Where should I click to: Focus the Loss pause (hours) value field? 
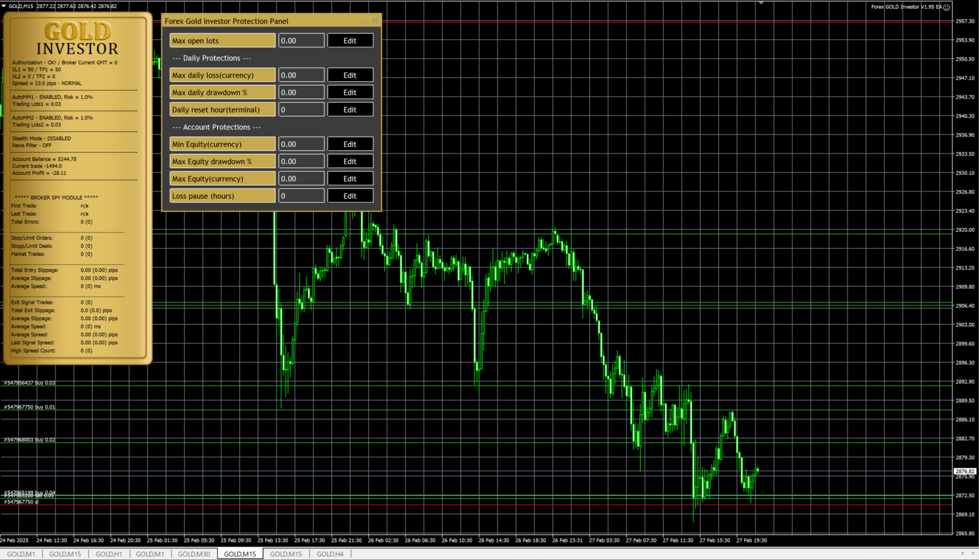pos(302,196)
